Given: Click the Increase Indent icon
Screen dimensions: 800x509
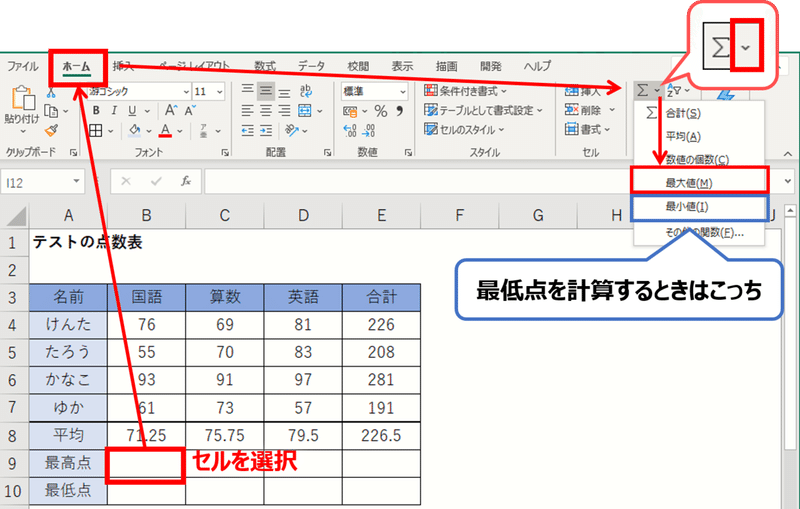Looking at the screenshot, I should pyautogui.click(x=266, y=131).
